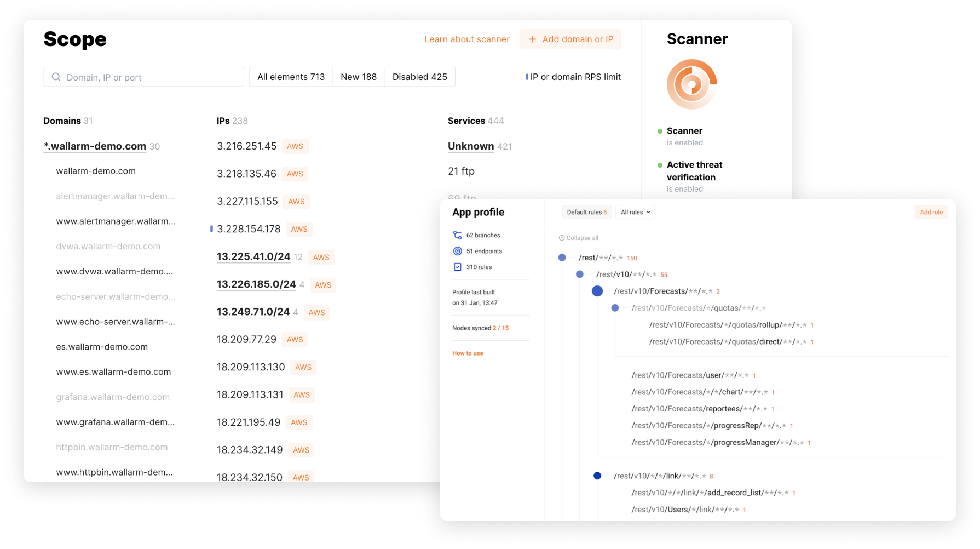Expand the 13.226.185.0/24 subnet group

click(x=256, y=284)
